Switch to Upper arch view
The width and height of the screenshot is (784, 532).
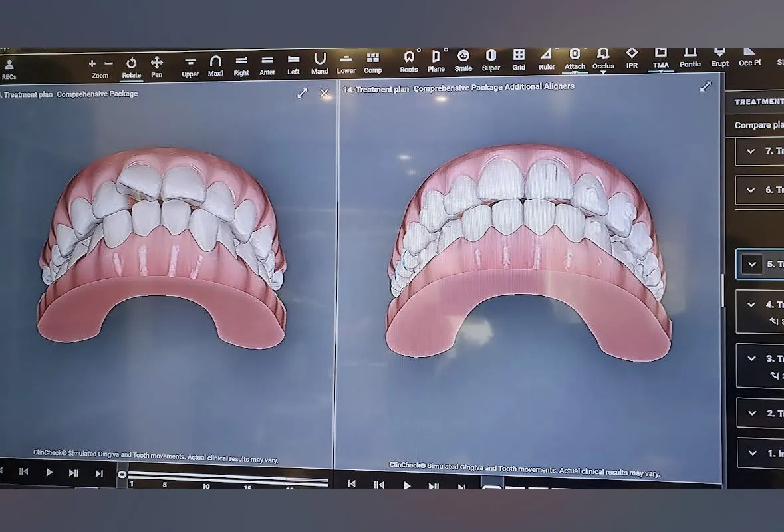tap(190, 65)
